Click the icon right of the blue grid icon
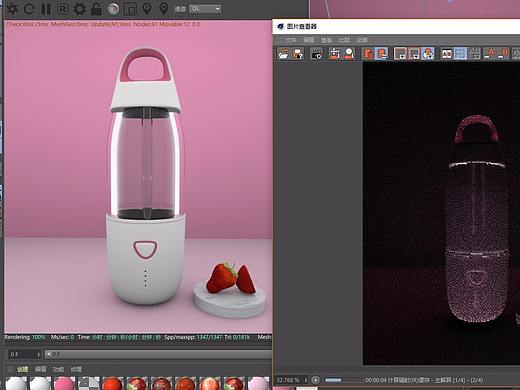 pos(475,54)
